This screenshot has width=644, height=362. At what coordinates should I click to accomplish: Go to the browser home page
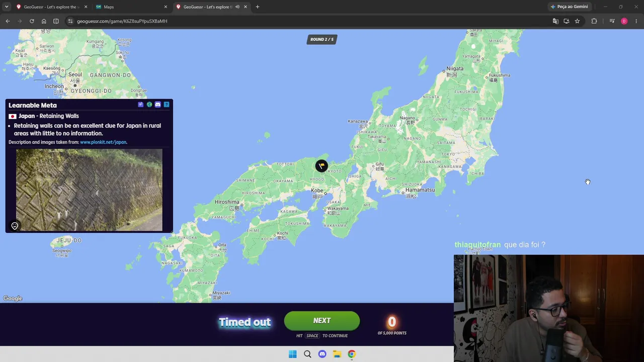44,21
